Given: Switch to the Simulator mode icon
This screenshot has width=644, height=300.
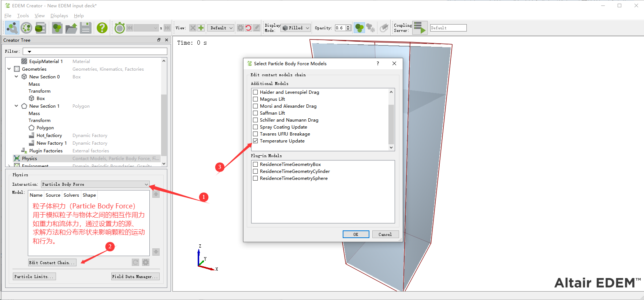Looking at the screenshot, I should click(26, 28).
